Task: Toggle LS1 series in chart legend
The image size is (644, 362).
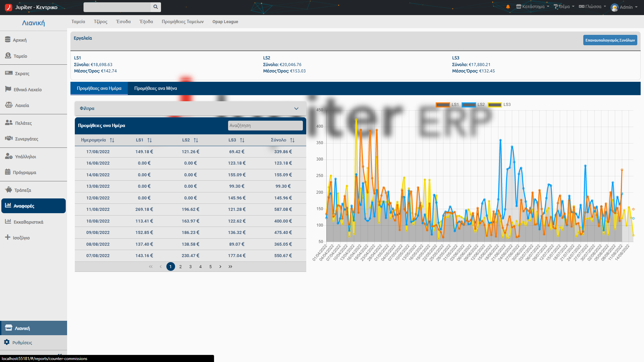Action: coord(447,105)
